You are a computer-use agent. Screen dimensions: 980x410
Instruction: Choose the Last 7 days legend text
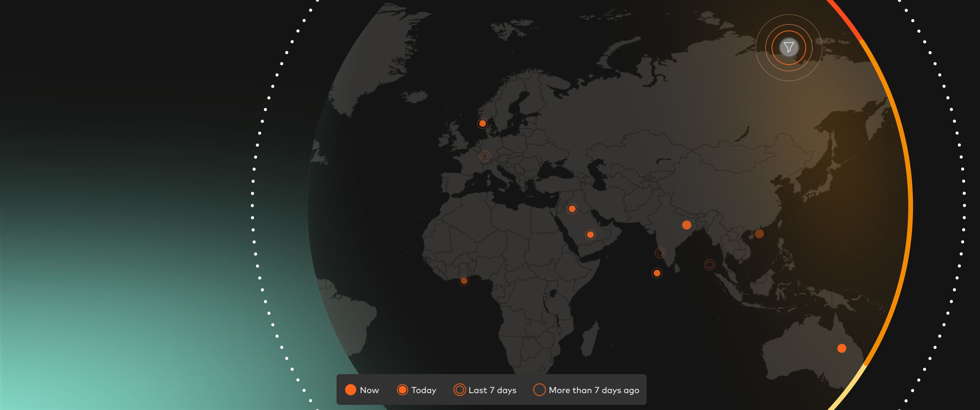pyautogui.click(x=492, y=390)
